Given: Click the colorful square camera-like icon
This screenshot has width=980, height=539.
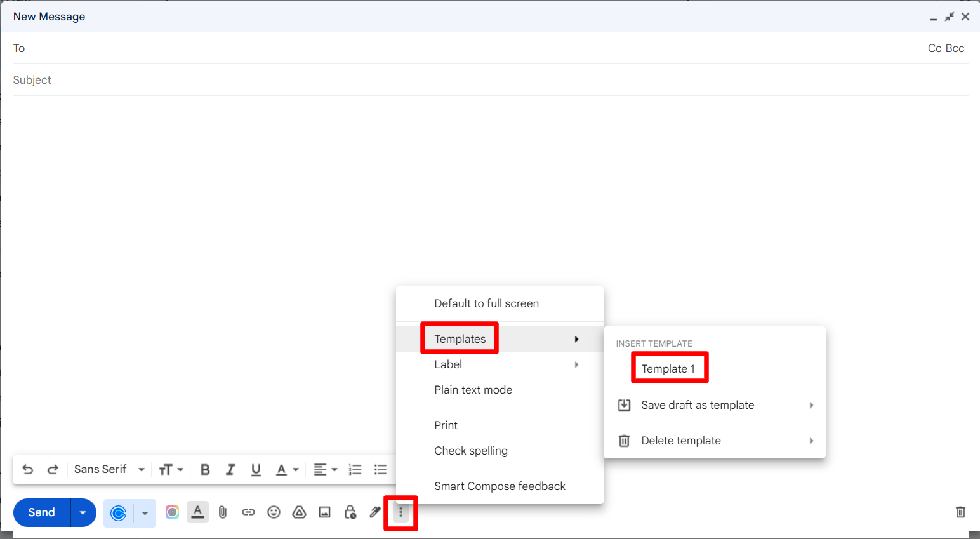Looking at the screenshot, I should tap(172, 512).
